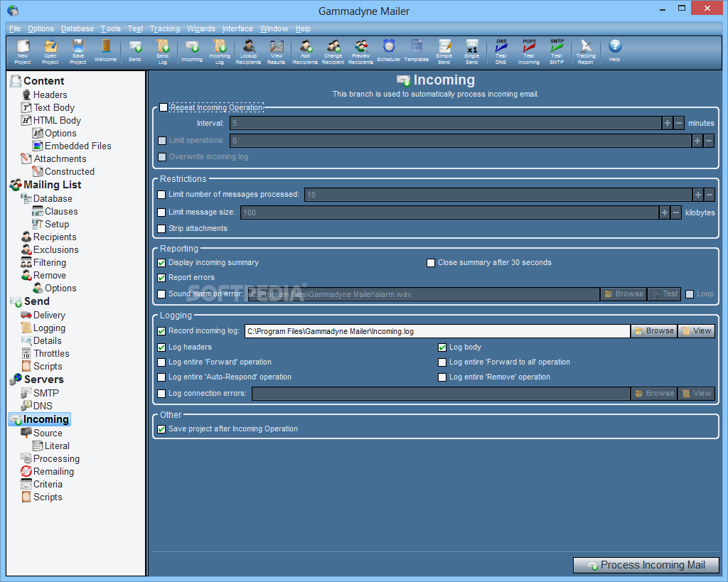
Task: Uncheck Display incoming summary
Action: pyautogui.click(x=161, y=263)
